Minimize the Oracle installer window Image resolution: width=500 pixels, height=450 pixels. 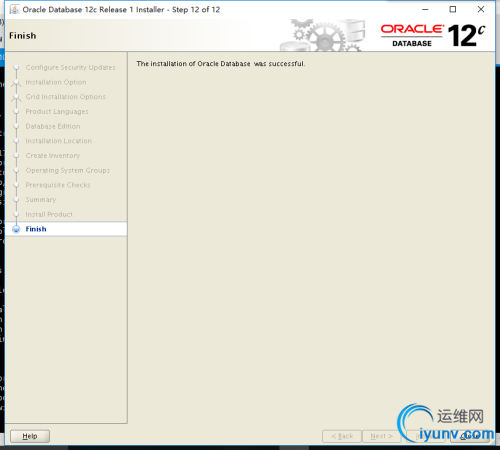click(425, 9)
